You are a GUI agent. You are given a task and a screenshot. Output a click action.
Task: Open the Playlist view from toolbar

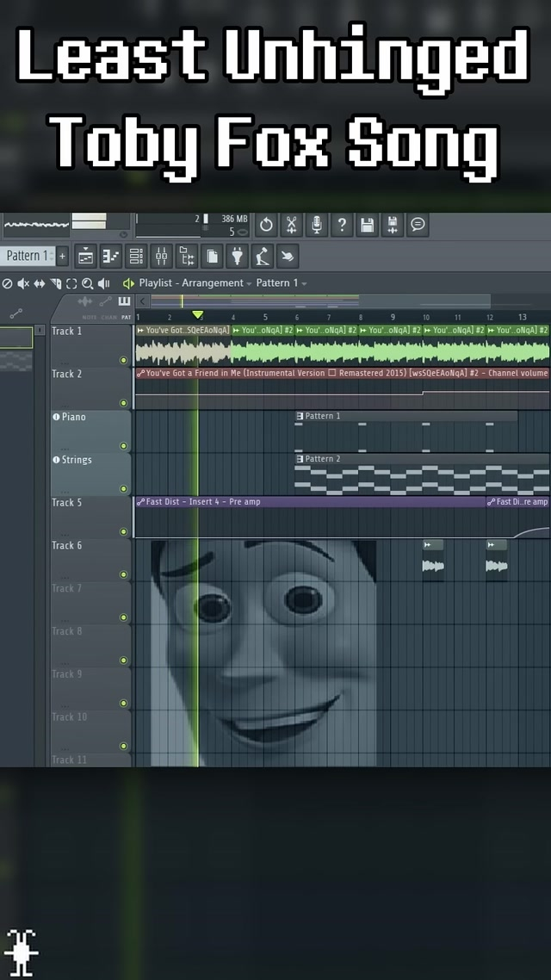pos(86,256)
